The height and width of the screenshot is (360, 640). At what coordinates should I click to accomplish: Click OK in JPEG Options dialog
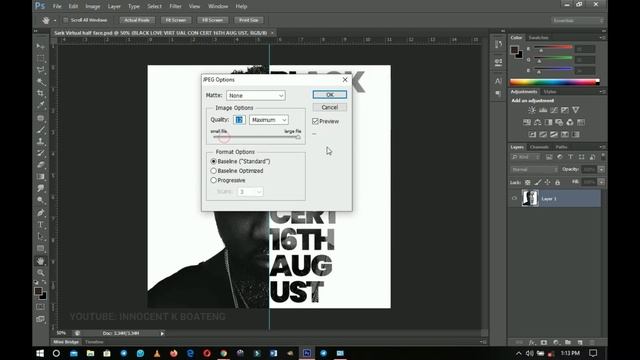tap(330, 95)
